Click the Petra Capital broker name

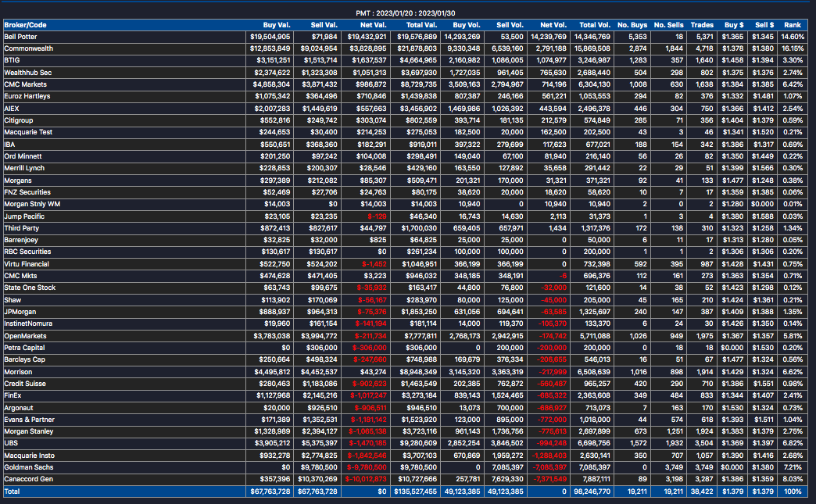[x=24, y=348]
